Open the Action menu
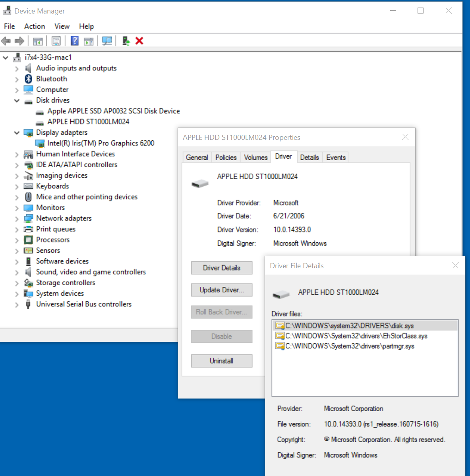 [35, 26]
